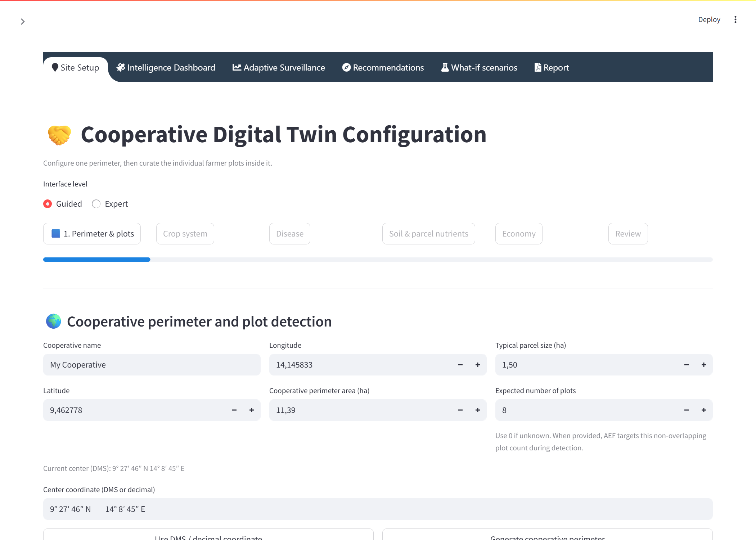
Task: Click the Deploy button
Action: pyautogui.click(x=709, y=19)
